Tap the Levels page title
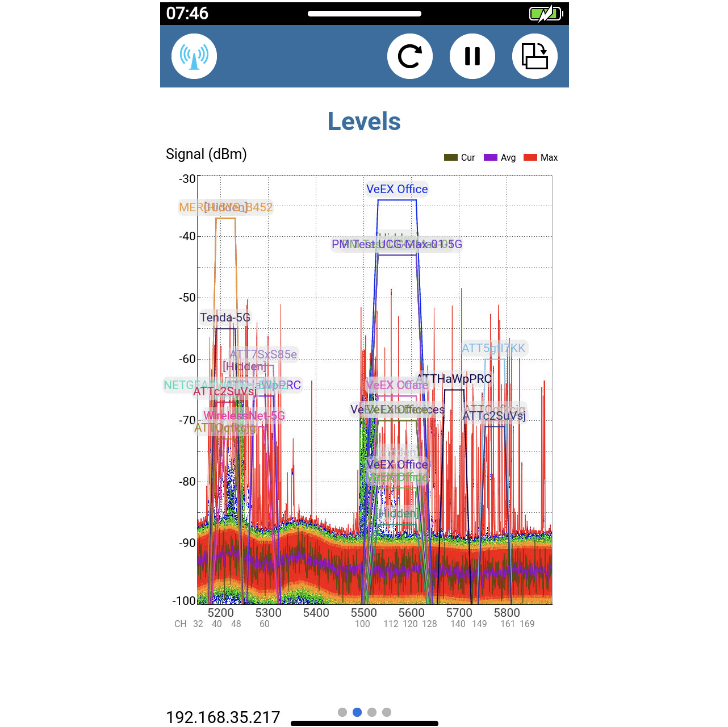Viewport: 728px width, 727px height. pyautogui.click(x=364, y=121)
